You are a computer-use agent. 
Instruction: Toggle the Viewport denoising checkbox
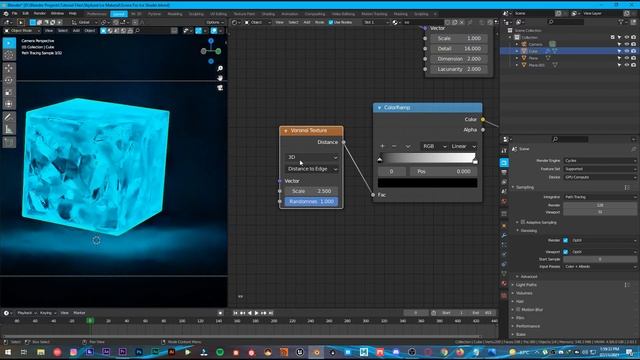566,252
